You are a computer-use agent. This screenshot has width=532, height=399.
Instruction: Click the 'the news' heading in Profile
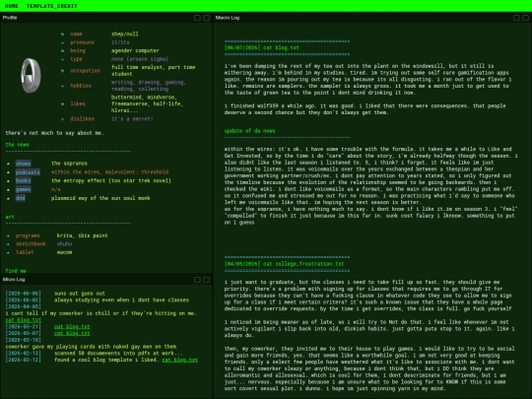18,145
